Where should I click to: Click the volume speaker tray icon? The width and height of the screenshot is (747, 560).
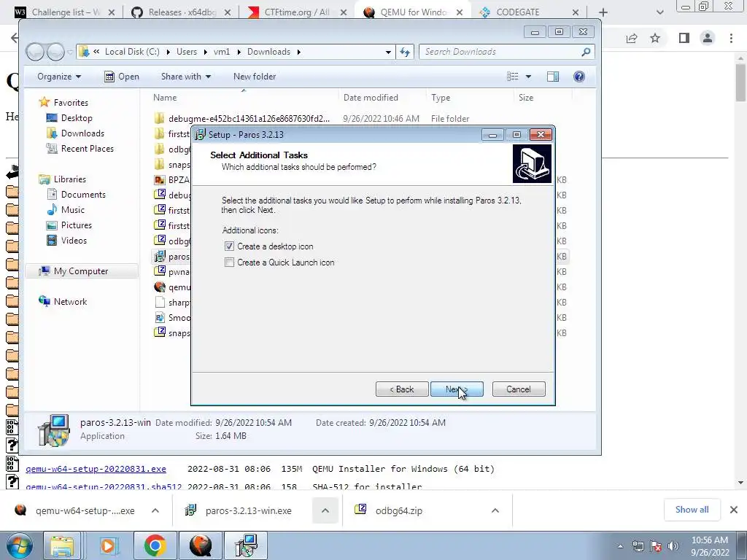[673, 546]
